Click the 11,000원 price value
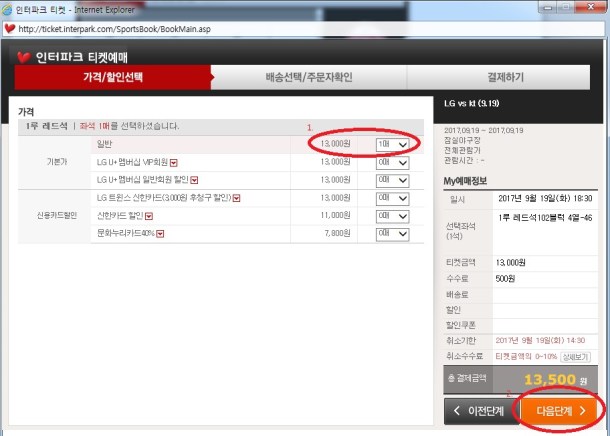 [335, 215]
